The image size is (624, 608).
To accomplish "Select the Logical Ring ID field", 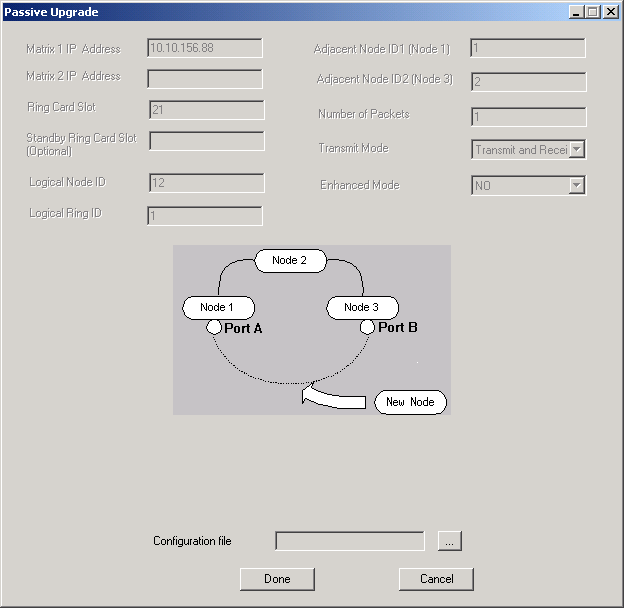I will pyautogui.click(x=205, y=216).
